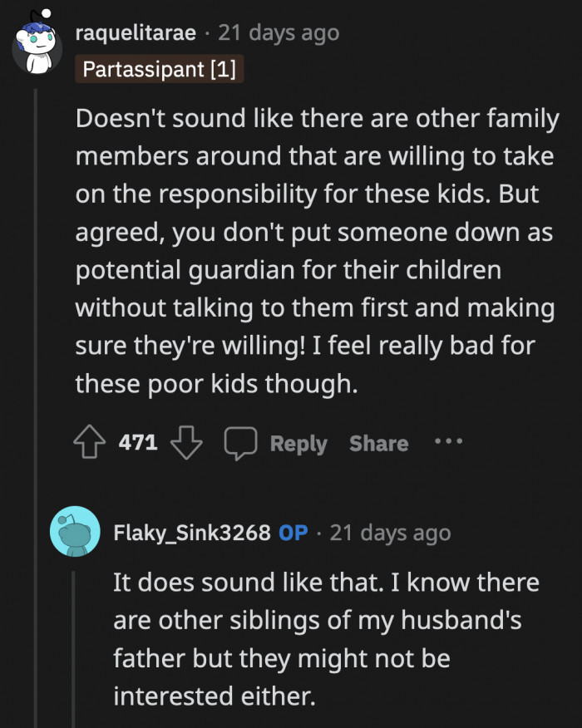Open raquelitarae's profile link

(135, 33)
